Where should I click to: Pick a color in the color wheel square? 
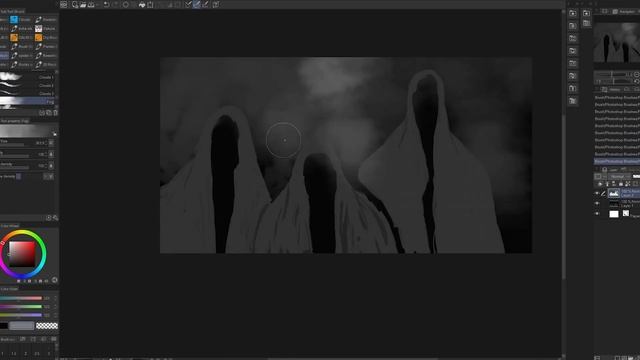[22, 254]
